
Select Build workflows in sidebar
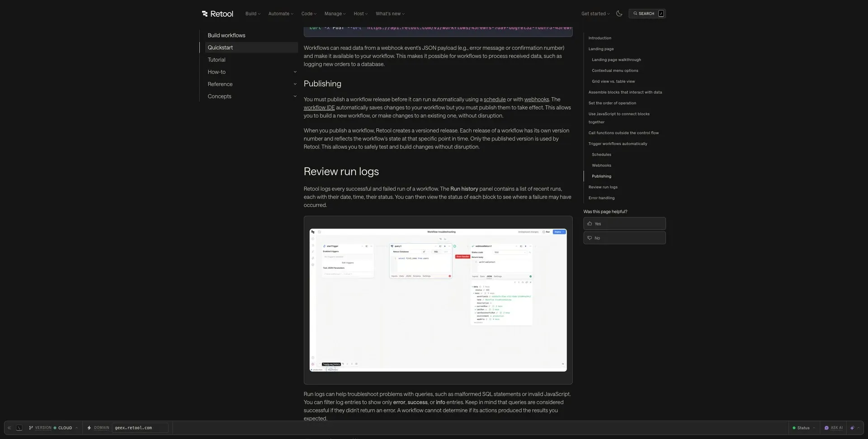point(226,35)
